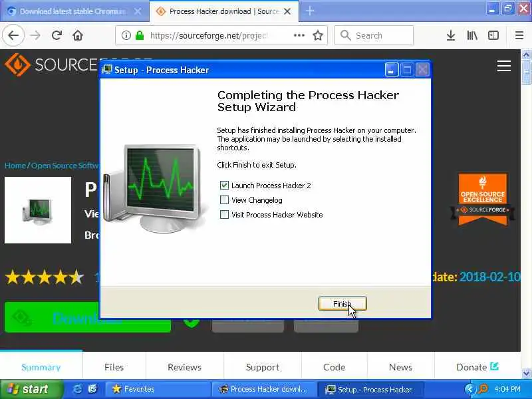
Task: Open the News tab
Action: 401,367
